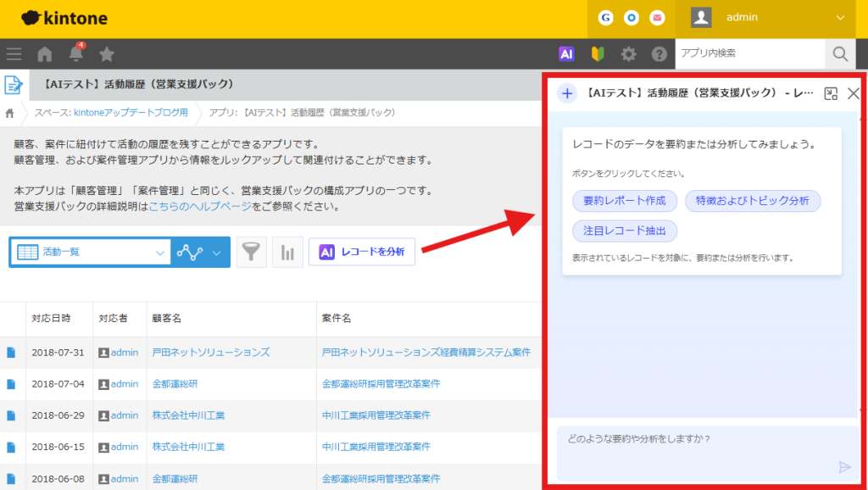Open the settings gear icon
The height and width of the screenshot is (490, 868).
click(628, 54)
